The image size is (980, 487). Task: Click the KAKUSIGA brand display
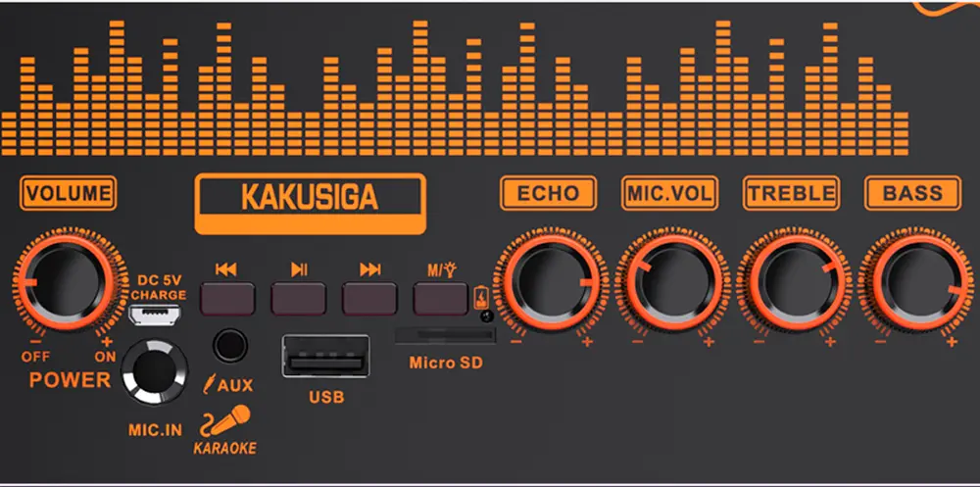[310, 197]
